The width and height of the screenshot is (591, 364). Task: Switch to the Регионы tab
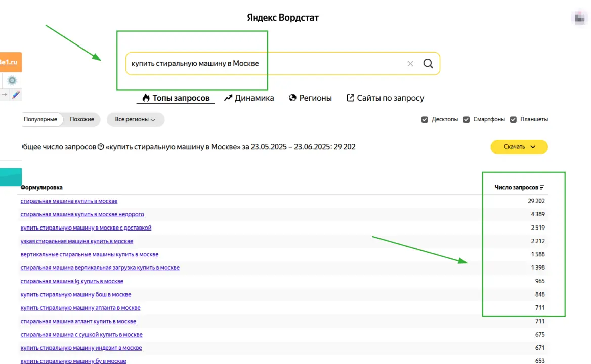[x=310, y=98]
